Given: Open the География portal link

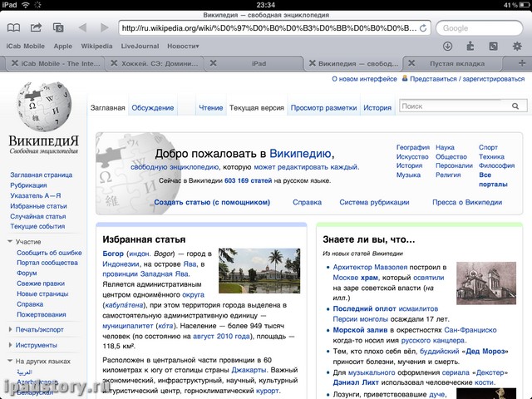Looking at the screenshot, I should (x=413, y=147).
